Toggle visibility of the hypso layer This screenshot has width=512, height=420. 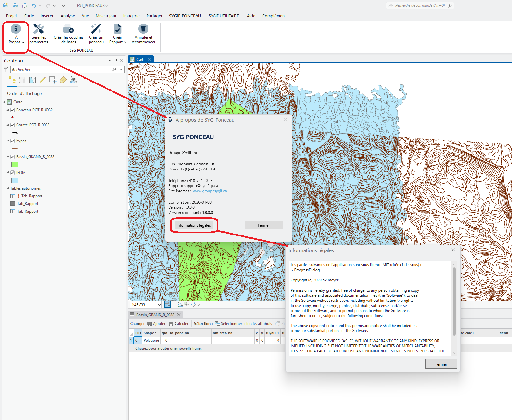click(12, 141)
